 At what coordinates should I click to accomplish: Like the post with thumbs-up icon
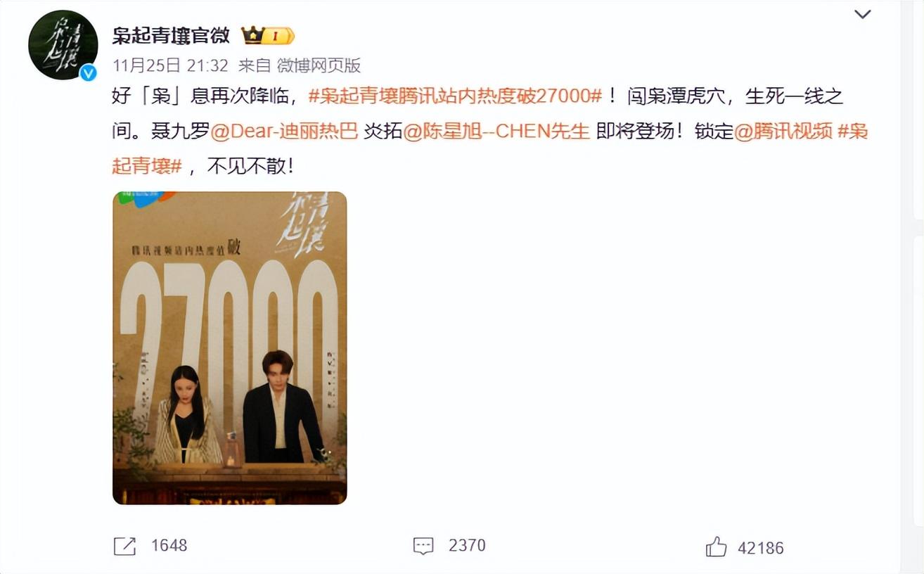[716, 547]
